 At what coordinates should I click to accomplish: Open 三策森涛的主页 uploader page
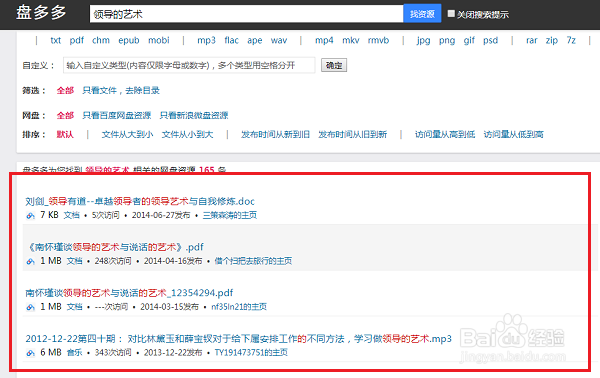tap(230, 215)
